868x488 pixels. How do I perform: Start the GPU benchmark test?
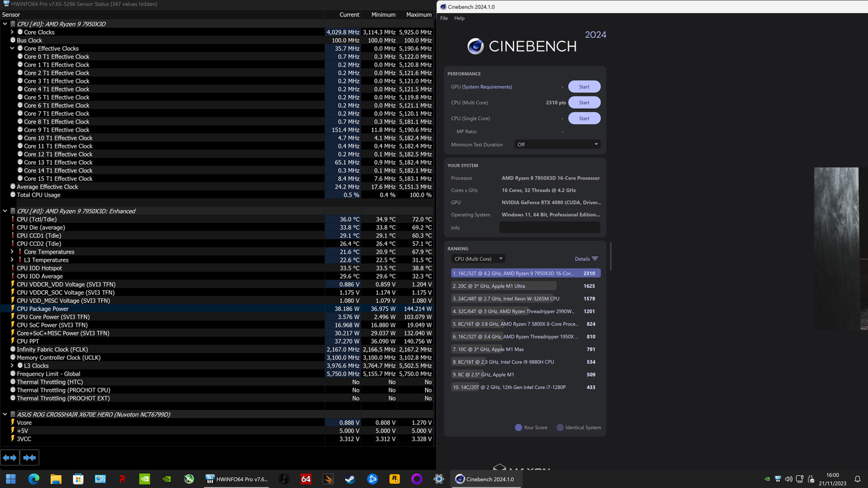(584, 87)
